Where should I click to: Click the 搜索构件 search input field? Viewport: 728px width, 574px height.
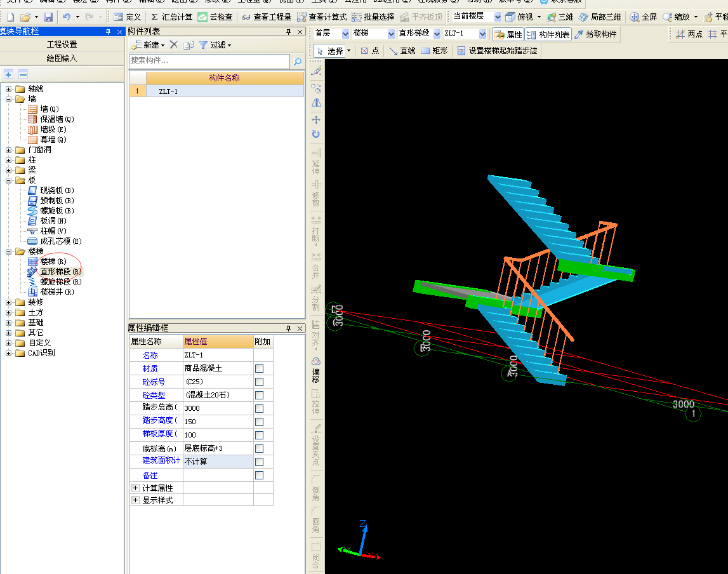[x=209, y=61]
